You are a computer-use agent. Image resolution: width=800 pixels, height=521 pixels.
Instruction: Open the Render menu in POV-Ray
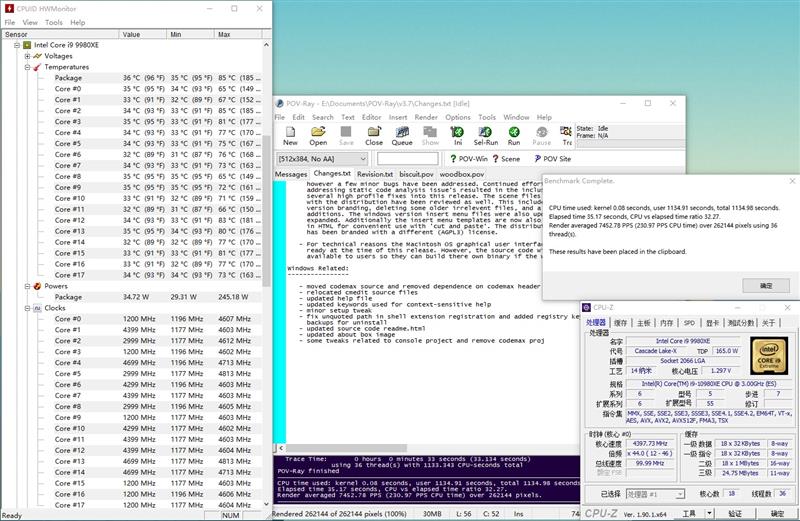point(426,117)
